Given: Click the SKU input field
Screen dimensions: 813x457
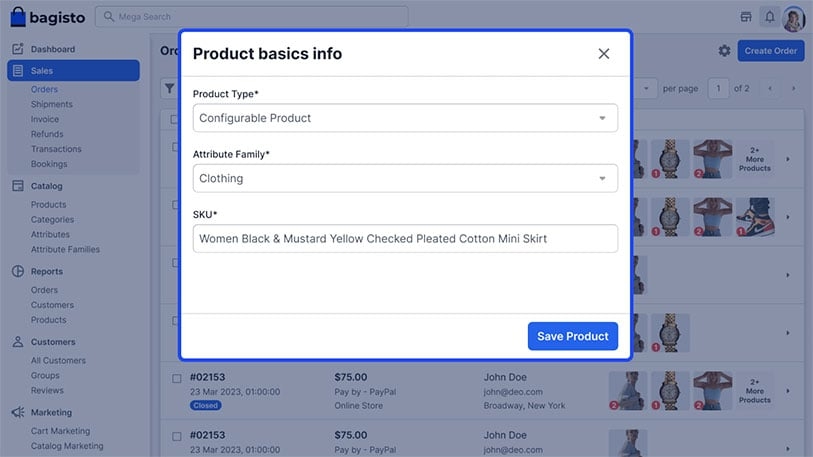Looking at the screenshot, I should tap(405, 238).
